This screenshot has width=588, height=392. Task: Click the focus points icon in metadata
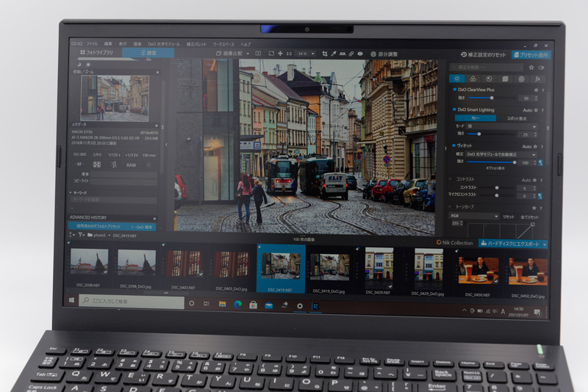(x=97, y=164)
